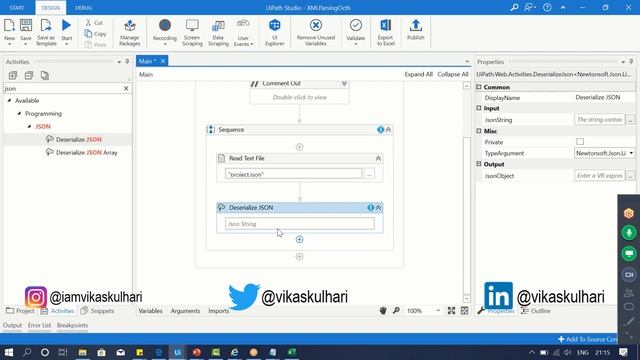Collapse all activities tree icon

29,75
